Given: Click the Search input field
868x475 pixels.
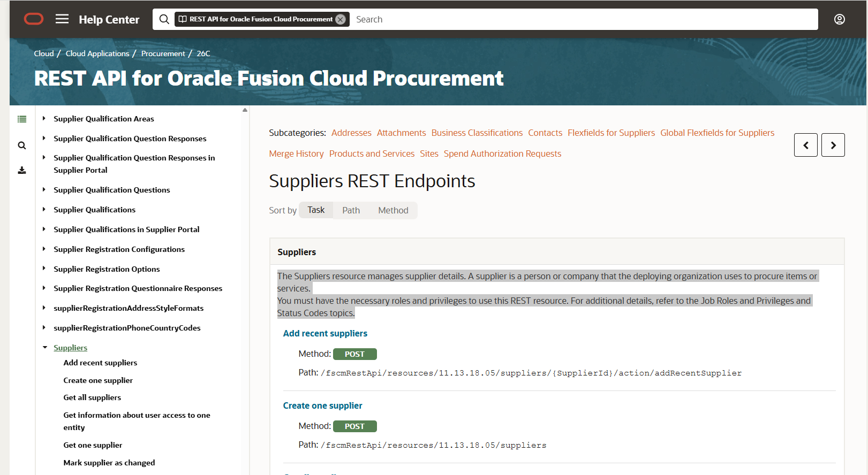Looking at the screenshot, I should [584, 19].
